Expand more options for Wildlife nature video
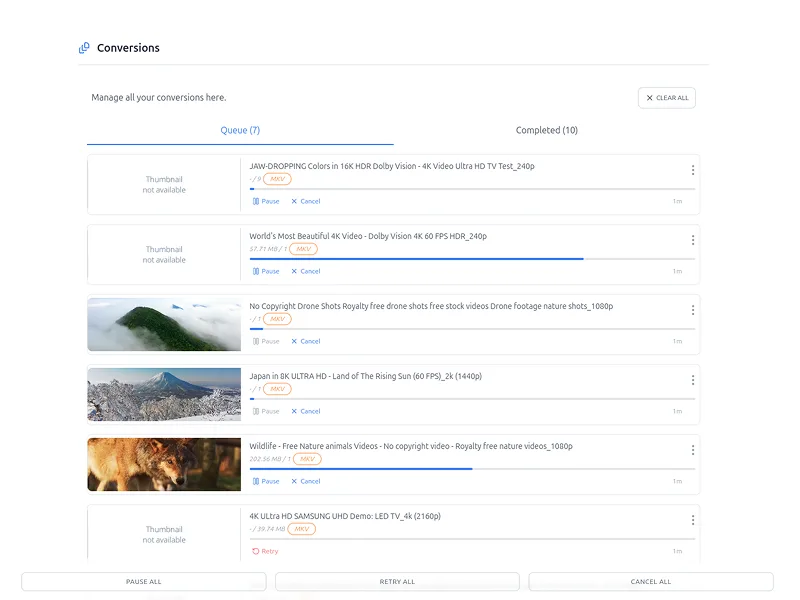 tap(693, 450)
